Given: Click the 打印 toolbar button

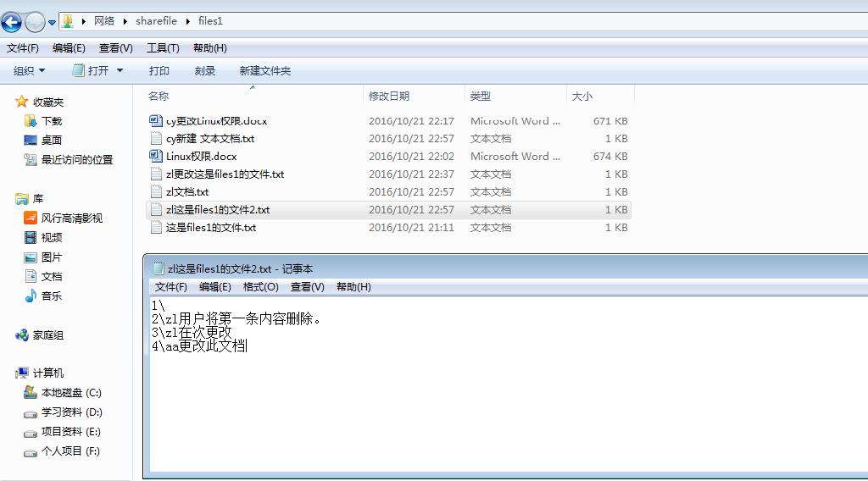Looking at the screenshot, I should pyautogui.click(x=159, y=71).
